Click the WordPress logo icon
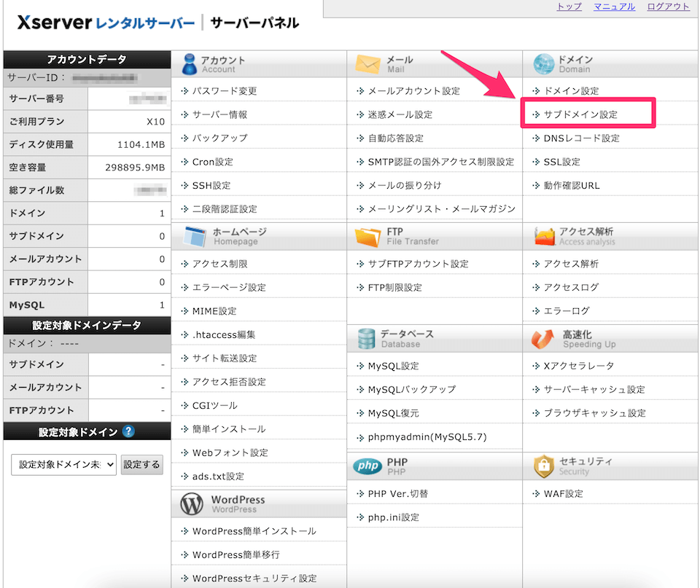The image size is (700, 588). (192, 504)
